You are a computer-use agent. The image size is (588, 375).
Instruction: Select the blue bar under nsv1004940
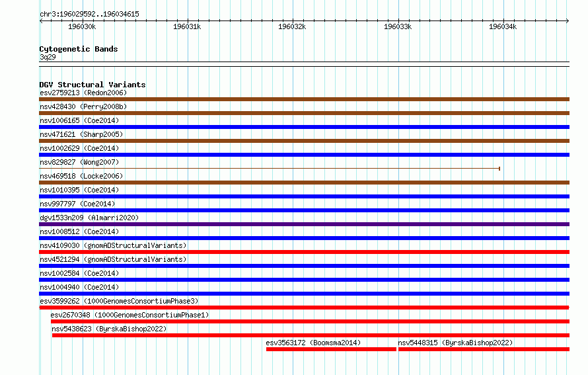point(304,294)
